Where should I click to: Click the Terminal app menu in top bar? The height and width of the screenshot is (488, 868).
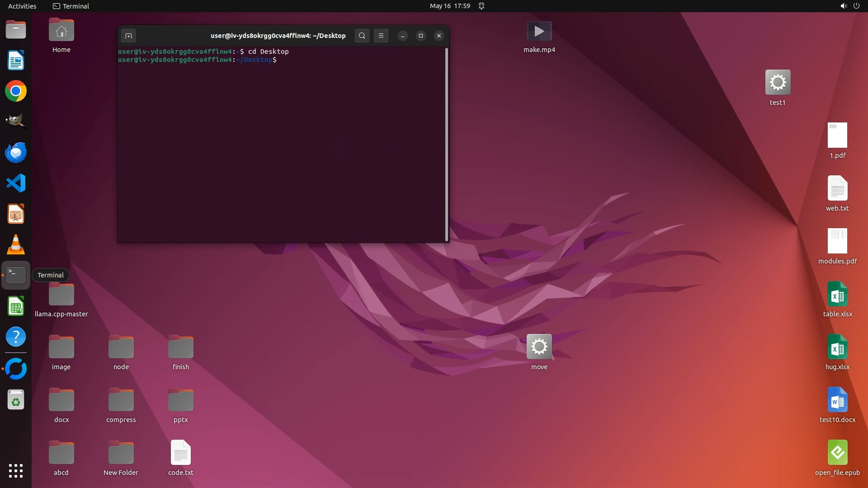[x=71, y=6]
